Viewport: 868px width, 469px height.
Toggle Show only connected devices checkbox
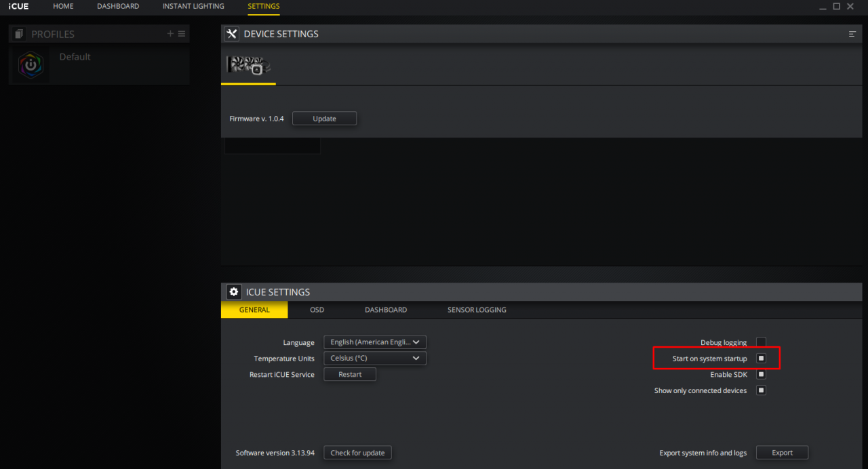(x=761, y=390)
